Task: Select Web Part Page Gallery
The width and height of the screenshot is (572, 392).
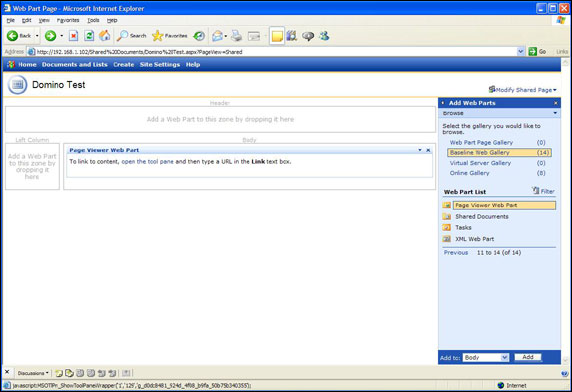Action: pyautogui.click(x=481, y=143)
